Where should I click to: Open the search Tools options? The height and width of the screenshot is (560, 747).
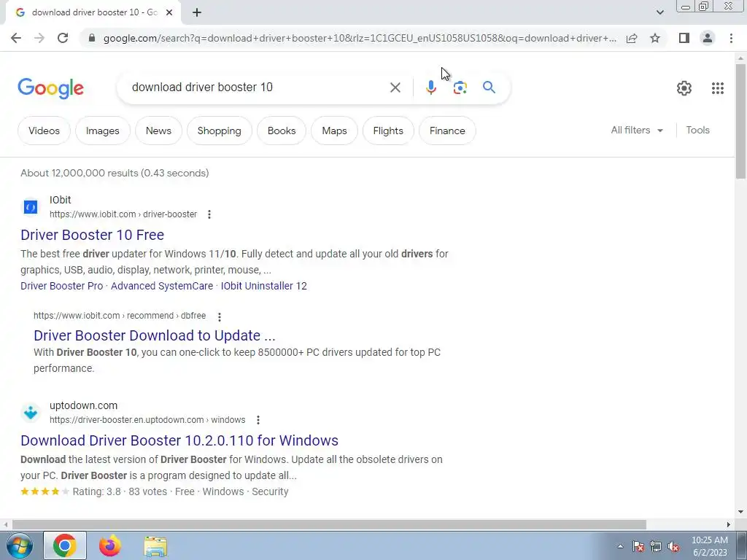pos(697,130)
